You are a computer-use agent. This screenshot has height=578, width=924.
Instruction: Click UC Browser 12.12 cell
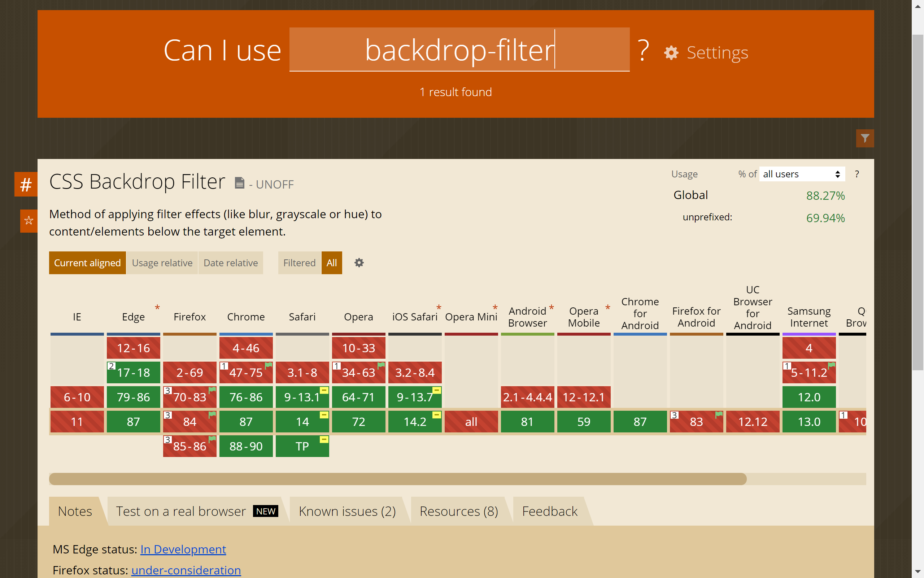(753, 422)
